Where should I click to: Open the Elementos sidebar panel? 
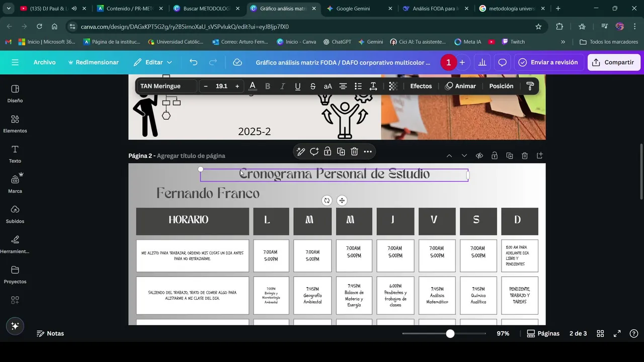[x=15, y=124]
